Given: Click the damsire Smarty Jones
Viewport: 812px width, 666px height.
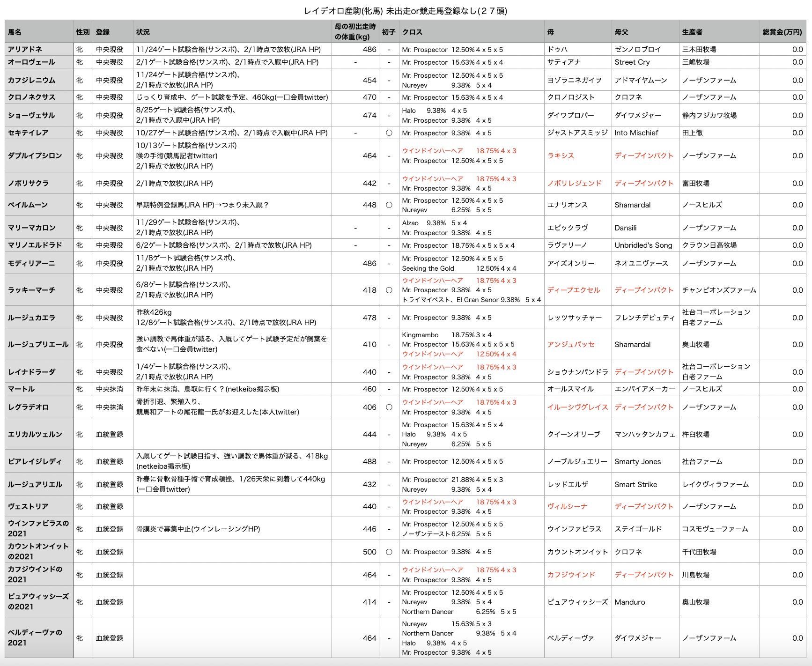Looking at the screenshot, I should [x=638, y=461].
